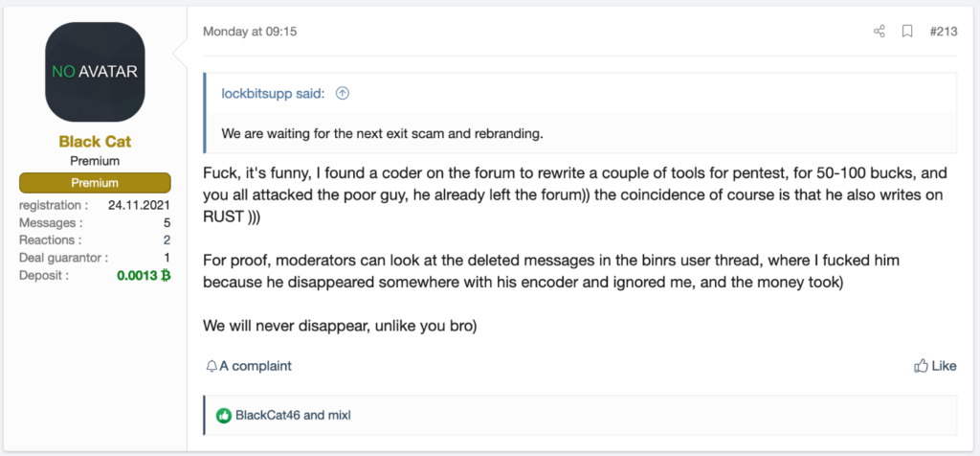Click the green reaction thumb icon
This screenshot has height=456, width=980.
tap(224, 416)
